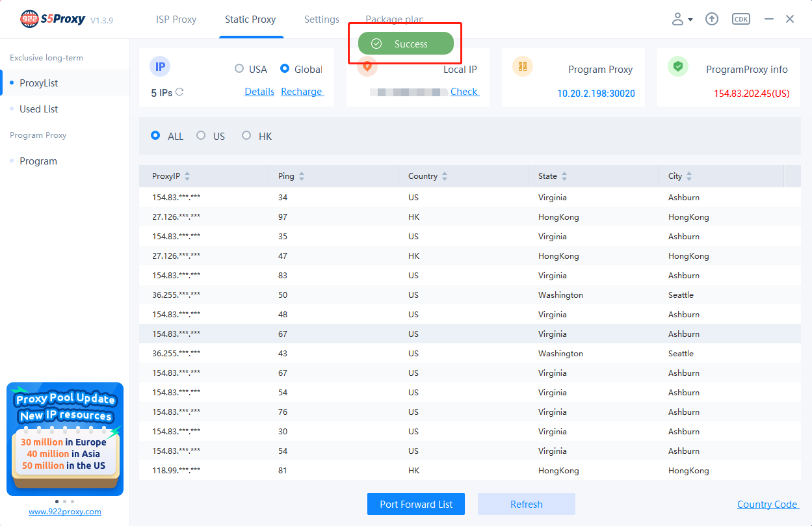
Task: Open the user account icon
Action: [677, 20]
